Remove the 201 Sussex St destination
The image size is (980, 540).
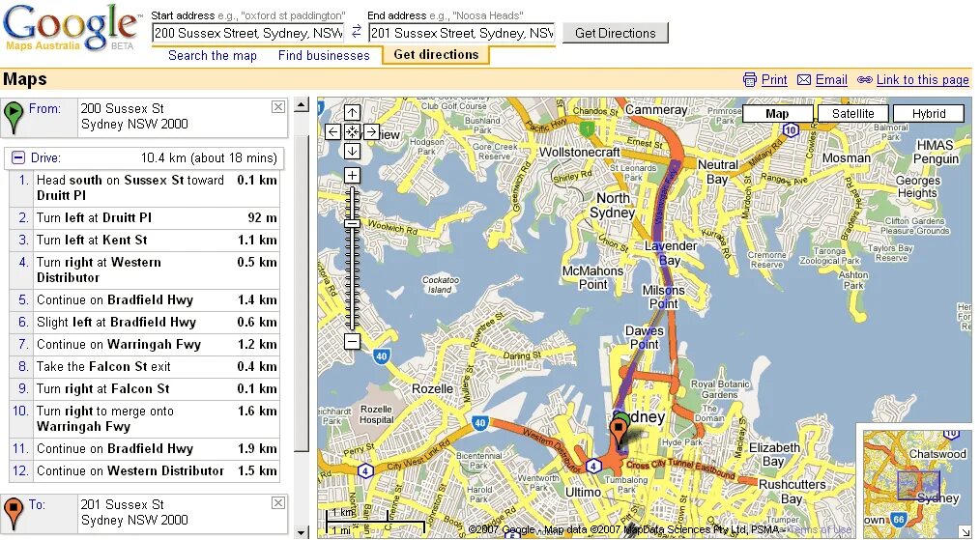coord(278,503)
